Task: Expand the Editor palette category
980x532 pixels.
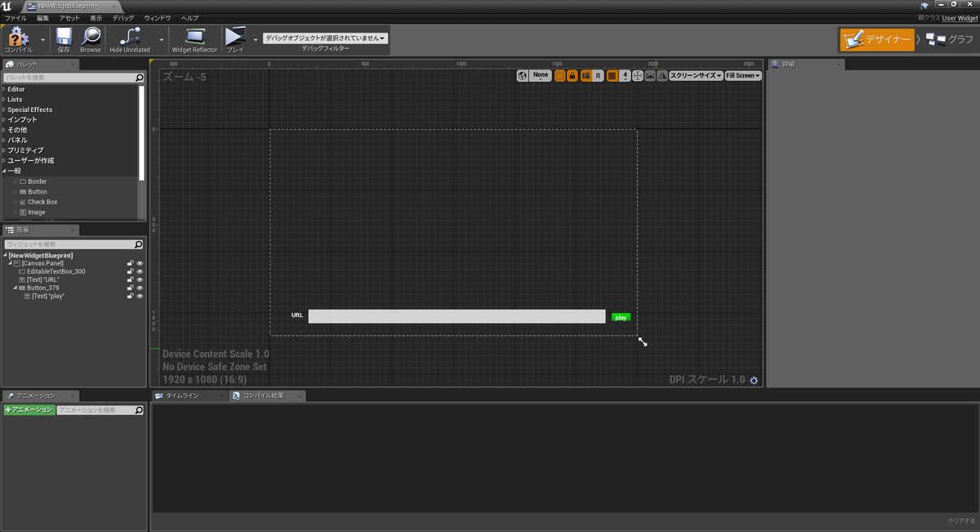Action: click(x=4, y=89)
